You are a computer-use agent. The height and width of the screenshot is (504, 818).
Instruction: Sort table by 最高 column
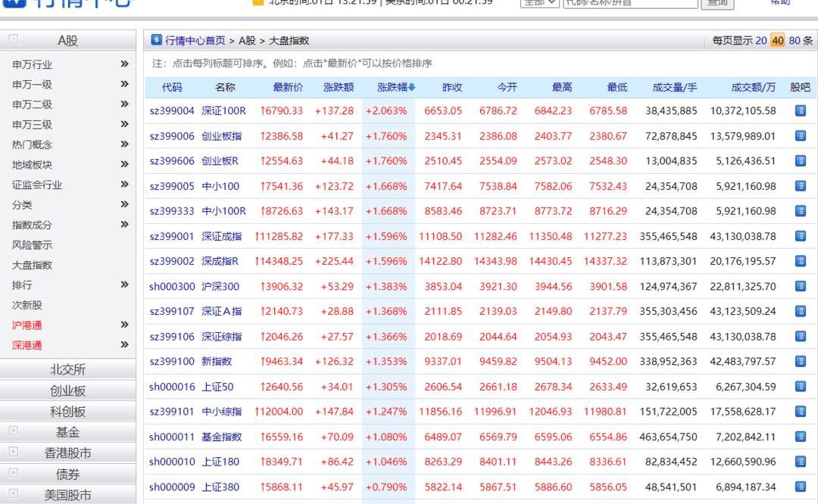tap(562, 87)
